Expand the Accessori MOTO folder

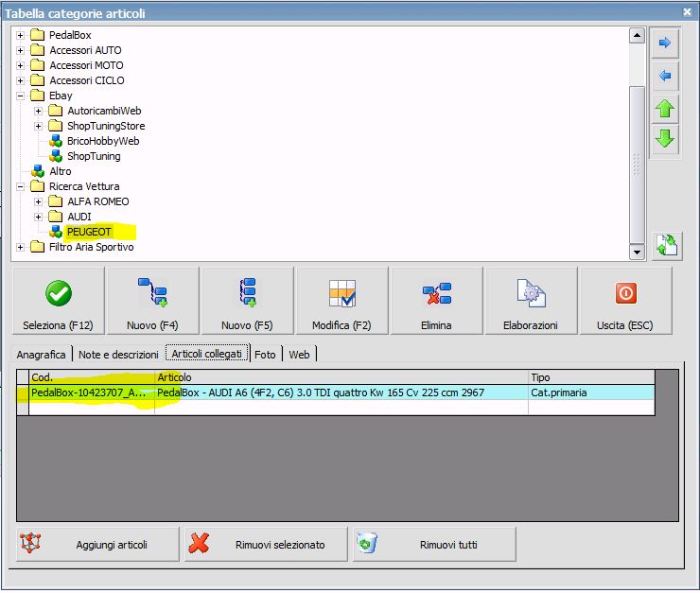(x=20, y=65)
